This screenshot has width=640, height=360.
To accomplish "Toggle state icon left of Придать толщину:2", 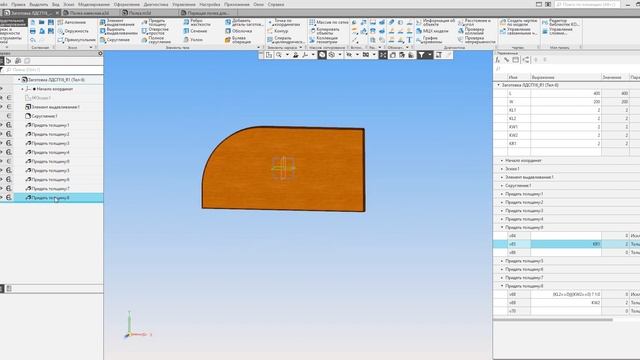I will [9, 134].
